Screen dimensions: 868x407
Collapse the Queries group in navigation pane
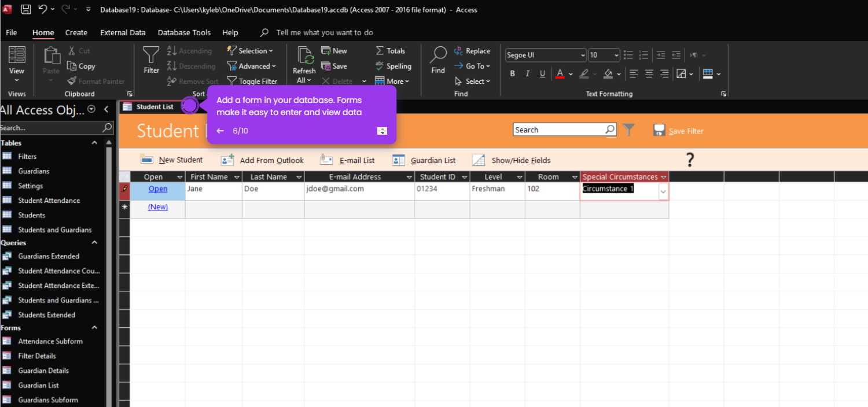(94, 243)
